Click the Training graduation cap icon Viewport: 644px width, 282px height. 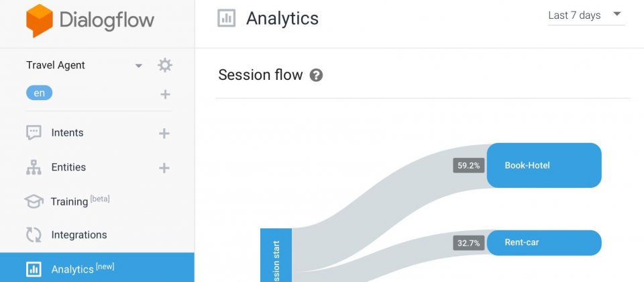click(34, 201)
